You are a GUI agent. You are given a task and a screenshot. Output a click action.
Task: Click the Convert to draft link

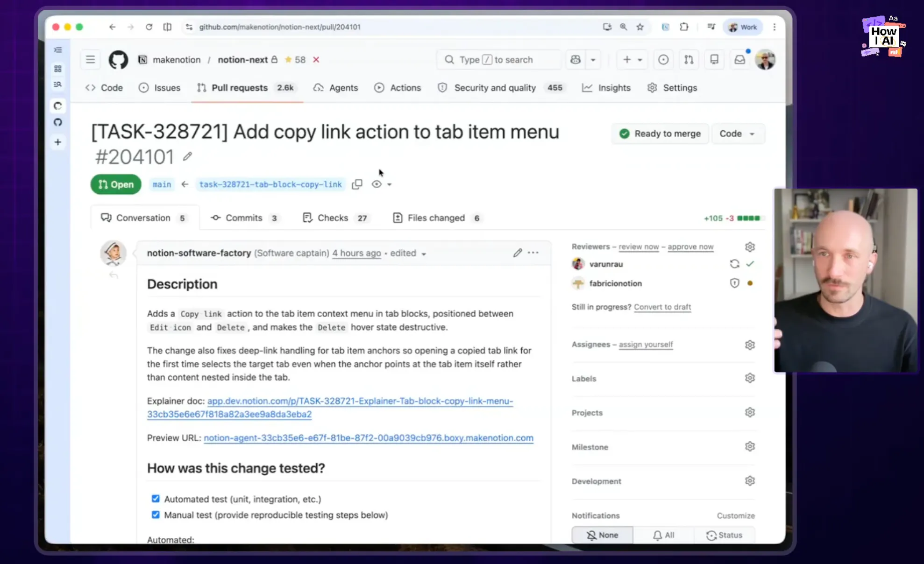(x=662, y=307)
